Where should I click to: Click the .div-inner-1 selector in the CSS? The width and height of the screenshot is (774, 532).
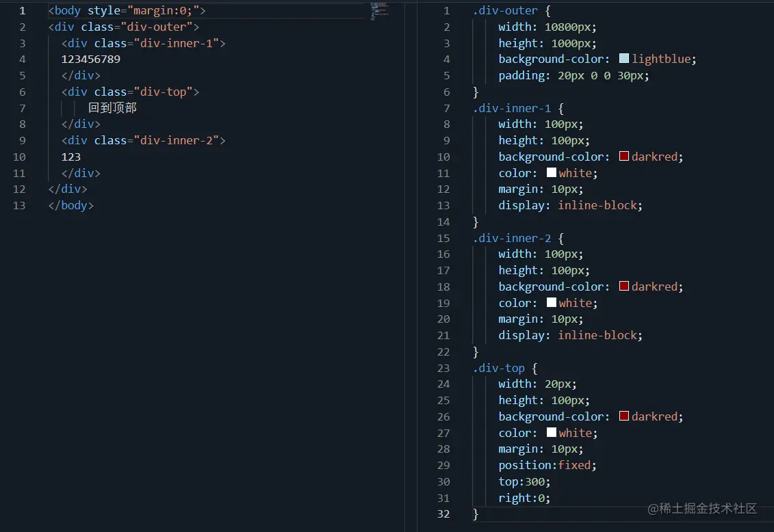point(511,108)
